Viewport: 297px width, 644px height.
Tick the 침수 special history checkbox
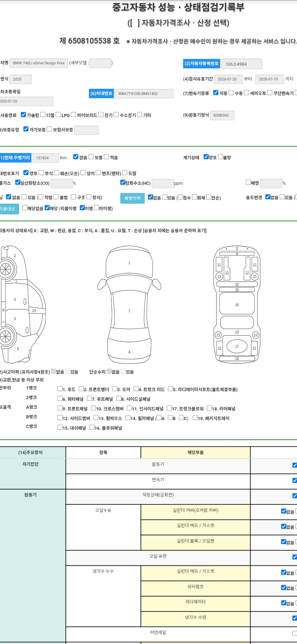pyautogui.click(x=180, y=197)
